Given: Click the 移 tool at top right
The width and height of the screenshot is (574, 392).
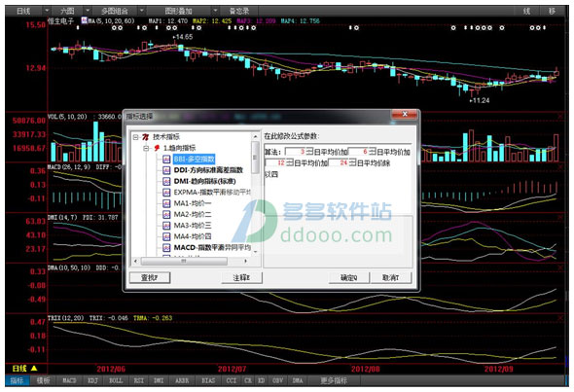Looking at the screenshot, I should click(552, 11).
